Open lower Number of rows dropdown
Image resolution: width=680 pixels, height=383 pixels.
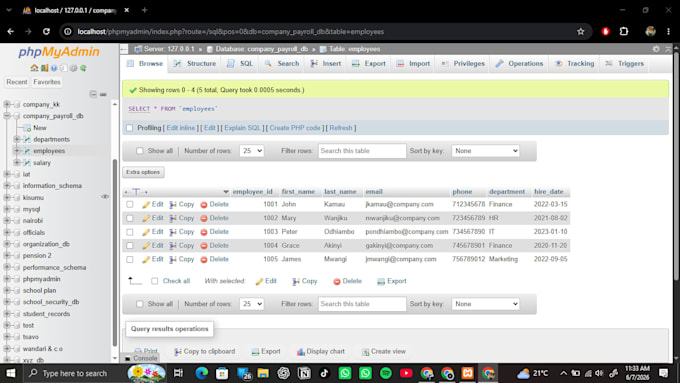point(252,304)
